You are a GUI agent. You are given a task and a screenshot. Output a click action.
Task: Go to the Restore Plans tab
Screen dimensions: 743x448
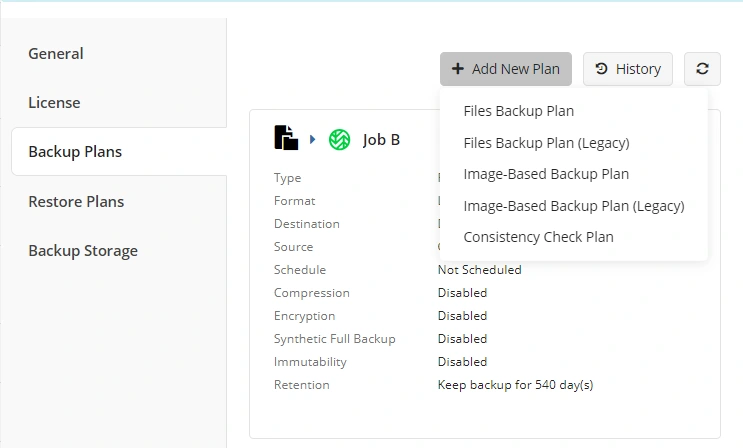tap(76, 201)
